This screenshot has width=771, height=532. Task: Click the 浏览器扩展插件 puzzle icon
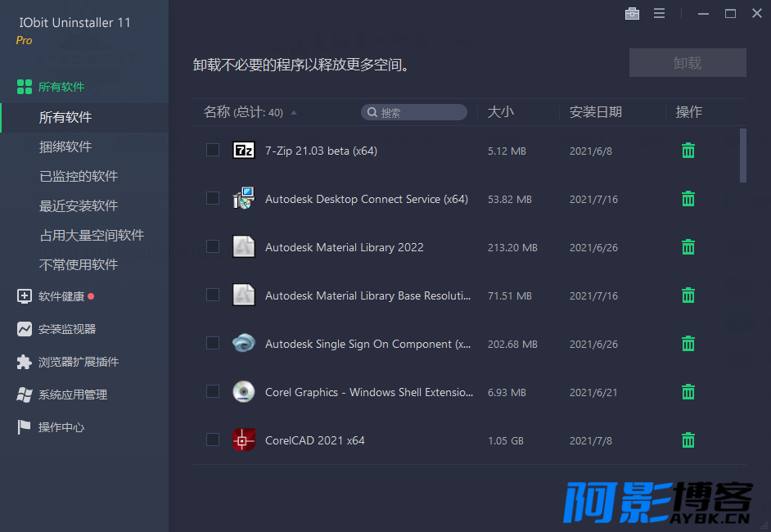coord(24,362)
